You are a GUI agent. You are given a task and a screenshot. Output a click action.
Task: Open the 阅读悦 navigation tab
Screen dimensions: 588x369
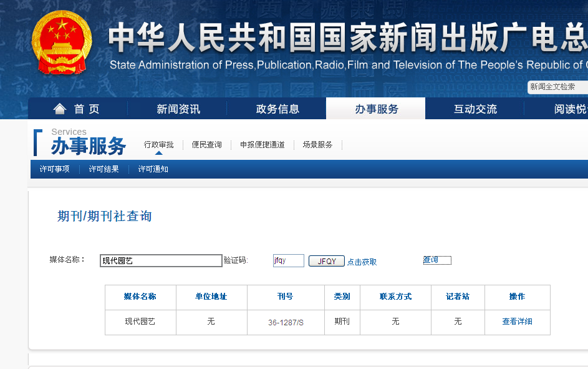[x=570, y=109]
